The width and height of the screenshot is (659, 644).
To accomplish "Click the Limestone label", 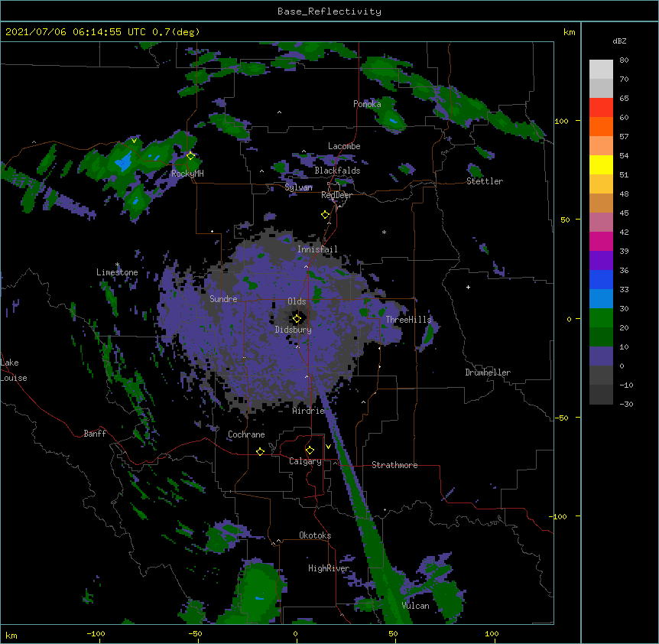I will 117,272.
